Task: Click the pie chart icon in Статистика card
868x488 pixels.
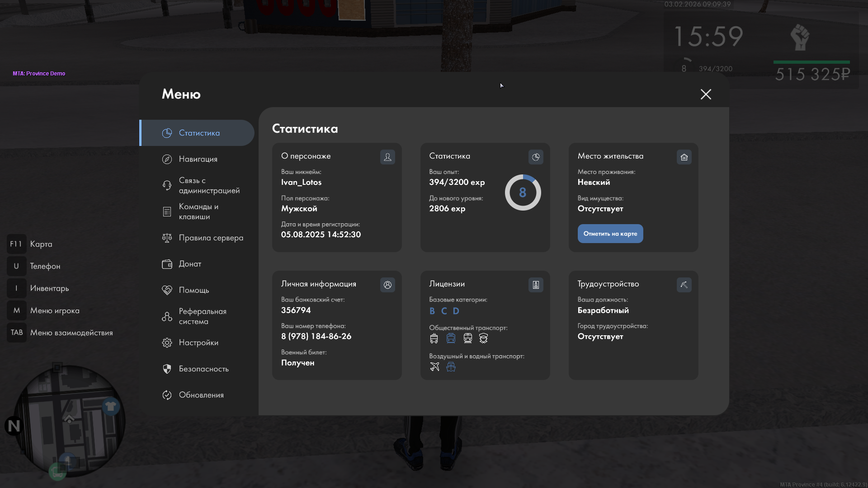Action: click(536, 157)
